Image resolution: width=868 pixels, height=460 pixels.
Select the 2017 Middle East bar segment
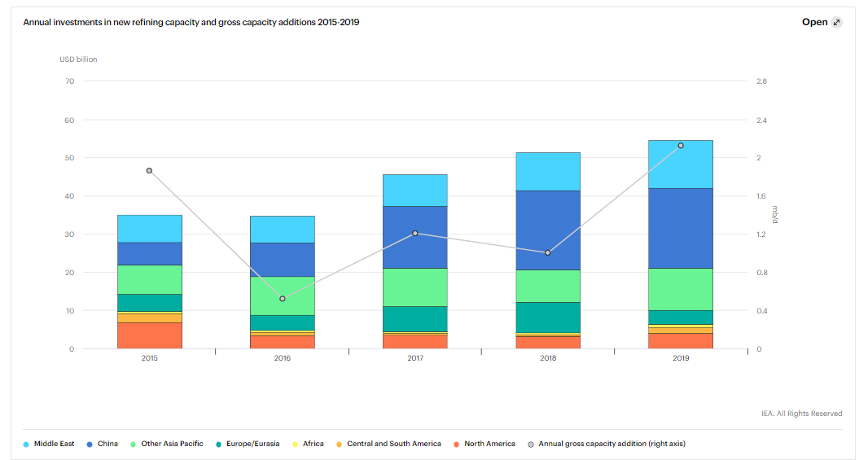[x=415, y=191]
